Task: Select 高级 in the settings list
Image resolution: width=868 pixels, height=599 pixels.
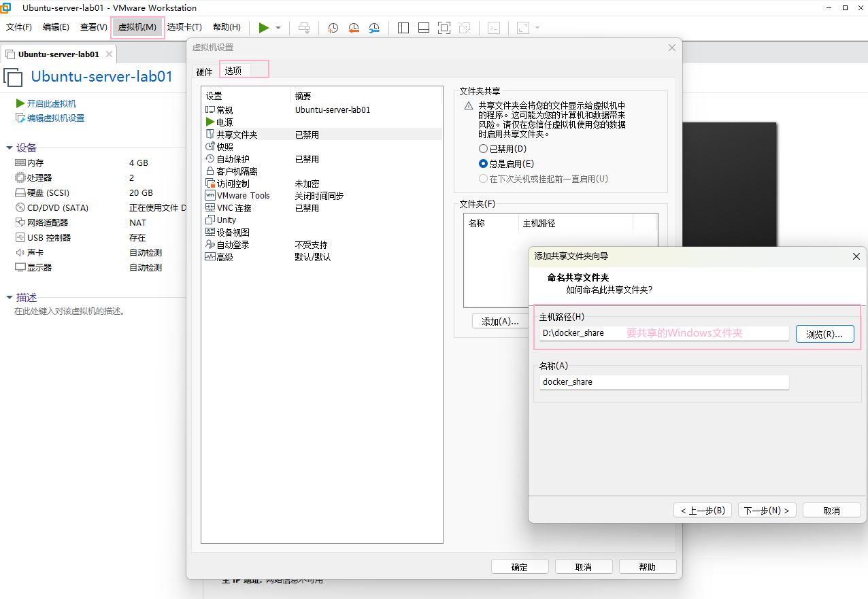Action: click(322, 257)
